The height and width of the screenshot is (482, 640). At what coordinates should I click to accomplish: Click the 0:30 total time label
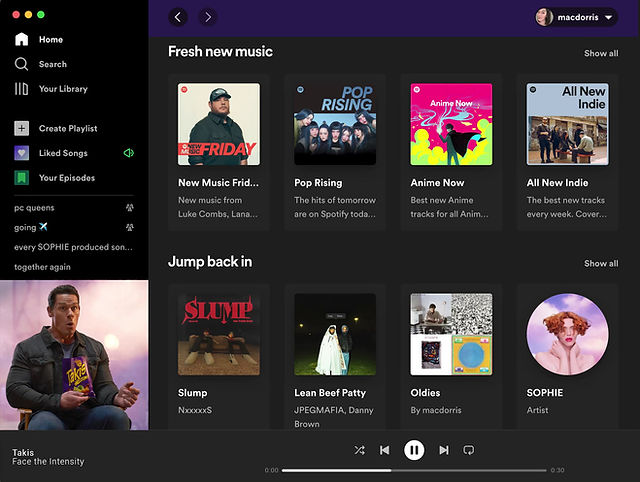pos(558,470)
